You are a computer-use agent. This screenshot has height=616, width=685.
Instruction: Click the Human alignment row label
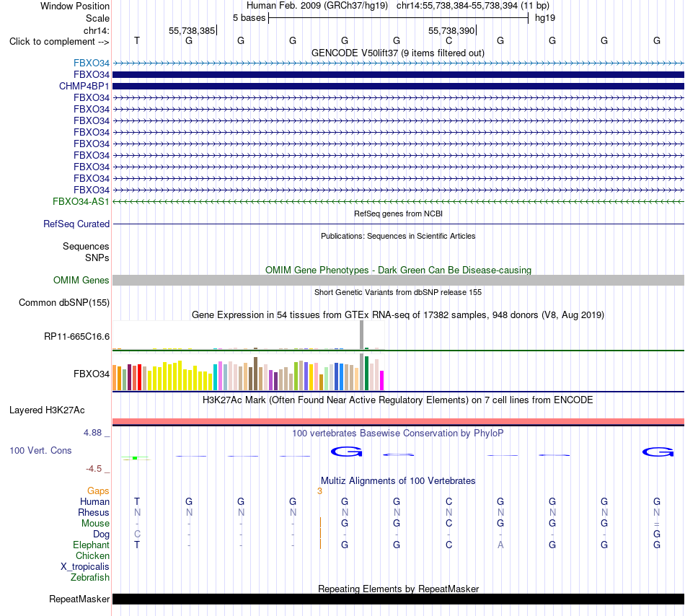(94, 501)
